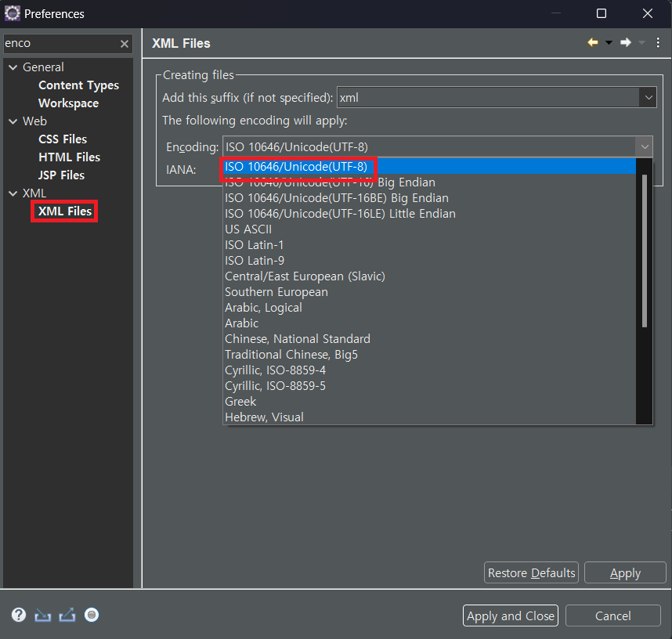Pick Central/East European (Slavic) encoding

429,276
